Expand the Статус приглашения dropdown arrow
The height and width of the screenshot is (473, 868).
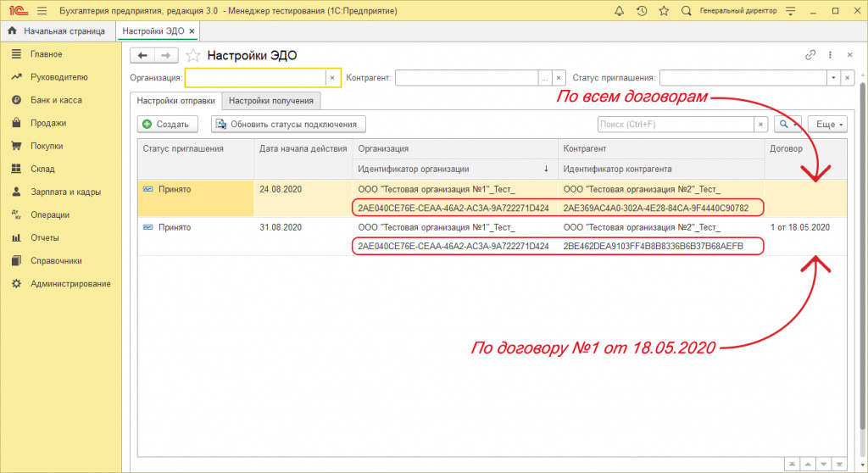(x=833, y=78)
